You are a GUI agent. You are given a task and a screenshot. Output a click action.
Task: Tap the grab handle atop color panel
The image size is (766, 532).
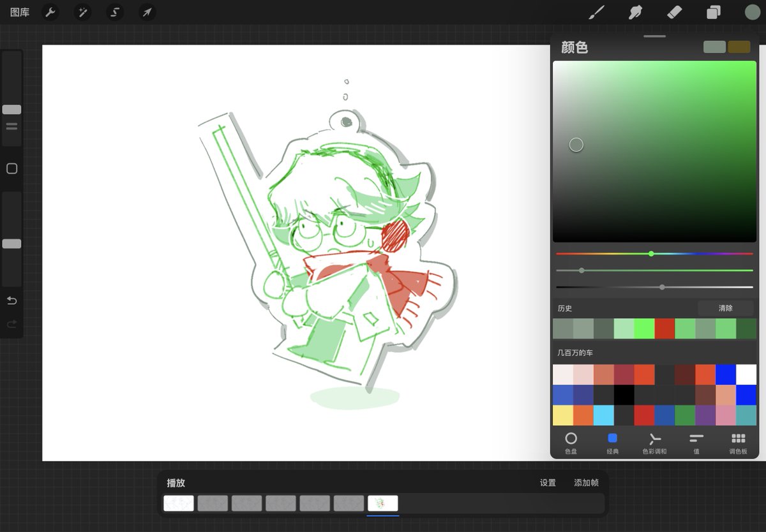click(x=655, y=36)
